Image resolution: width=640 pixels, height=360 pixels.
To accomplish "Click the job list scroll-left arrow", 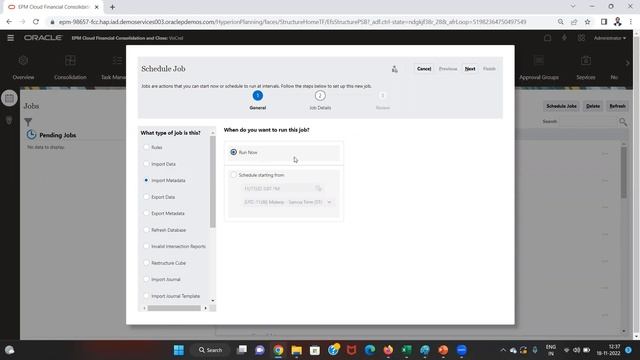I will coord(144,308).
